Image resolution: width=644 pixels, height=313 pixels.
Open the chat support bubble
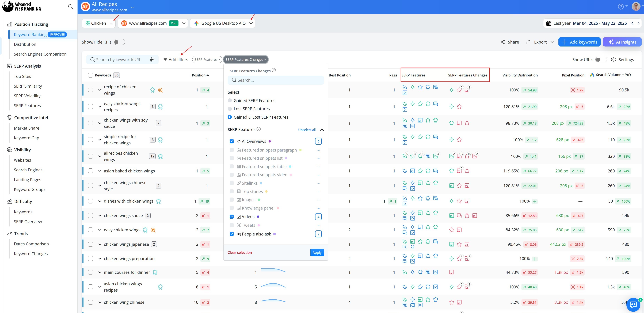coord(633,304)
